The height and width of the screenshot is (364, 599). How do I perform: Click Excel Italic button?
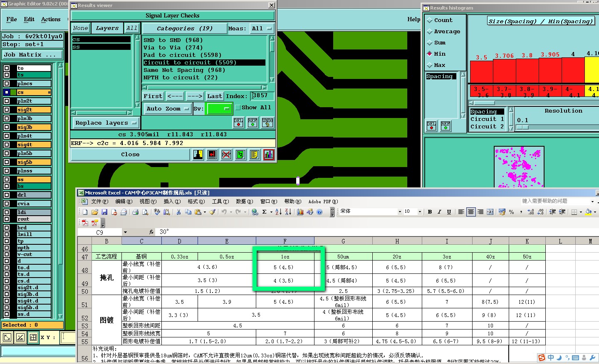click(x=439, y=212)
